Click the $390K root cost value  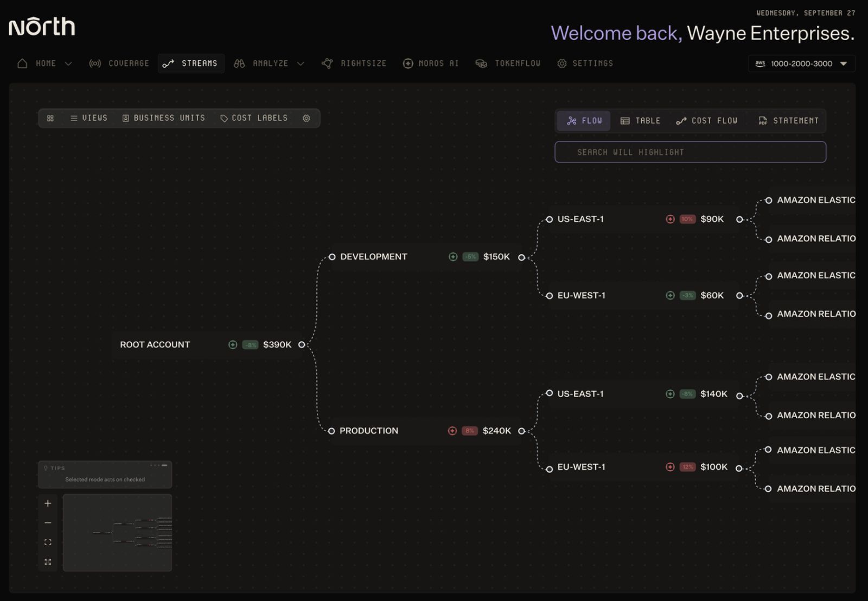pos(277,345)
